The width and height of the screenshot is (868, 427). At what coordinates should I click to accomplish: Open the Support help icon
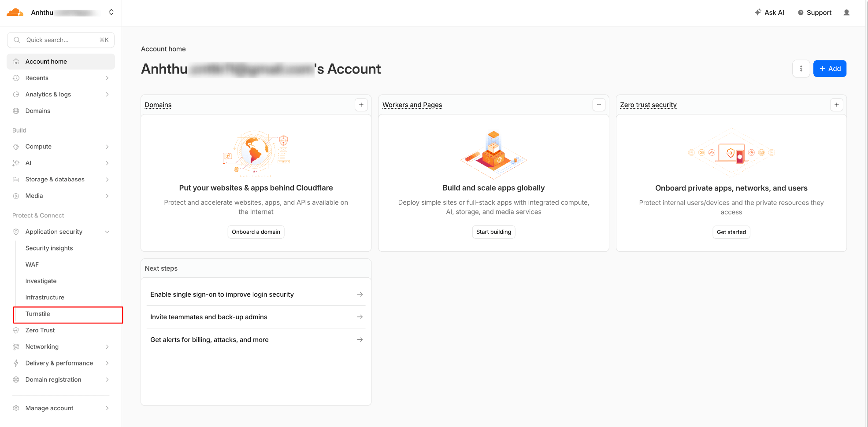(801, 13)
